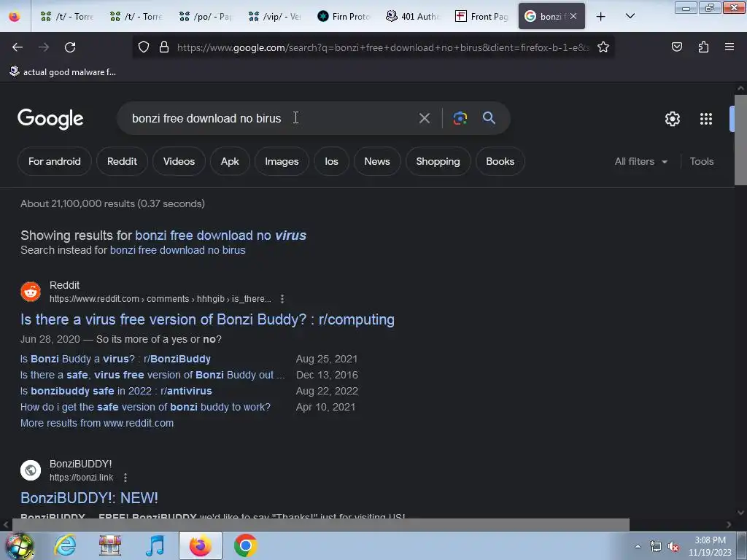
Task: Open the network tray icon
Action: 656,547
